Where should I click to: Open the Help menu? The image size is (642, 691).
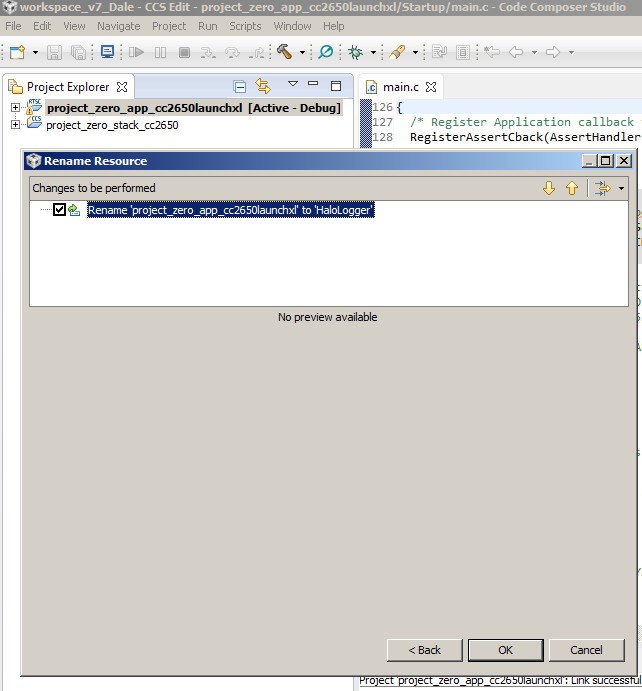pos(334,26)
